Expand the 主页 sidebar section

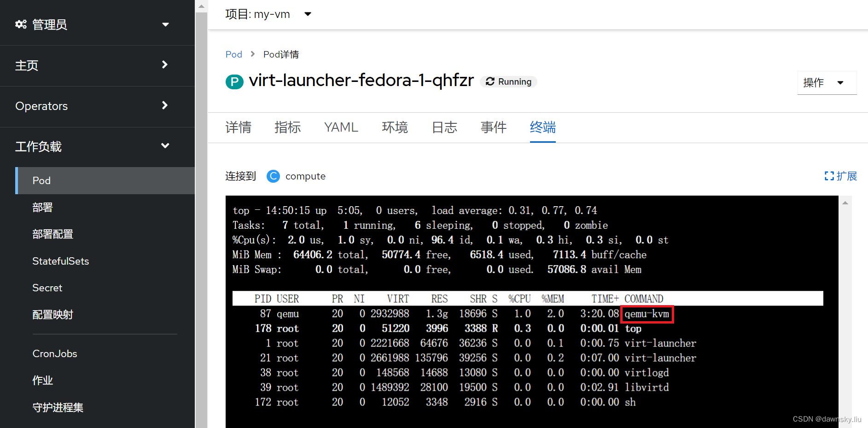click(x=164, y=65)
